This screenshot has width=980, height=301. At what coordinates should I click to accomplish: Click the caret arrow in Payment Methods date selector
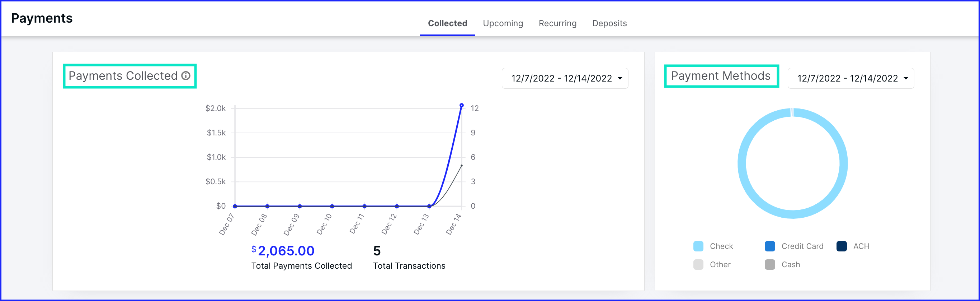click(906, 79)
